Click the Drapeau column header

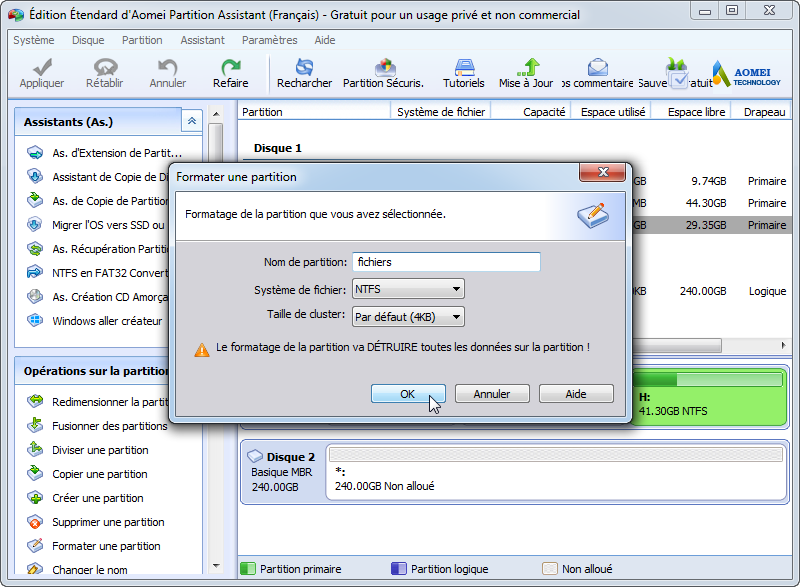[x=762, y=112]
